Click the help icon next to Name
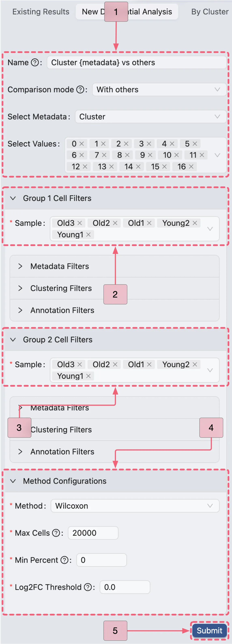The width and height of the screenshot is (232, 644). tap(35, 63)
